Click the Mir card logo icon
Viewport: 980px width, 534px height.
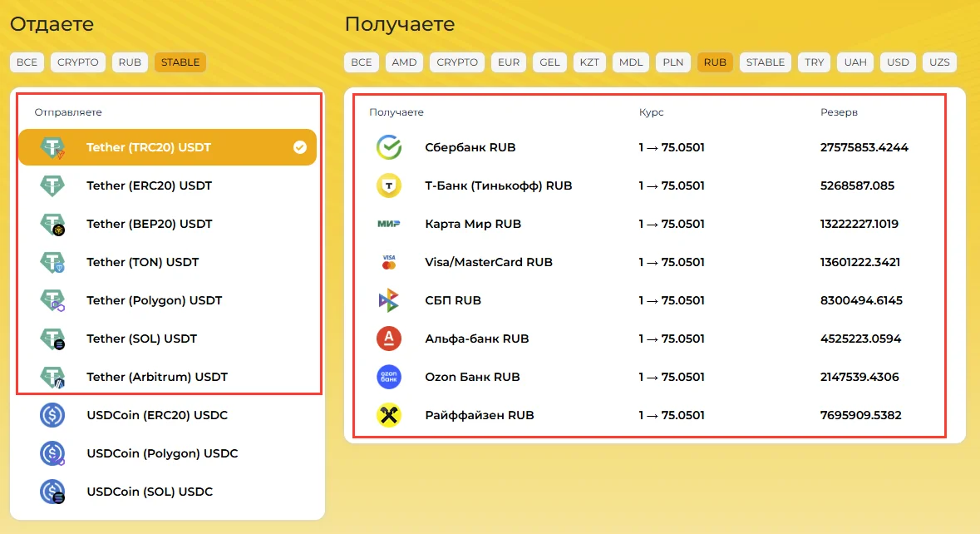(389, 224)
